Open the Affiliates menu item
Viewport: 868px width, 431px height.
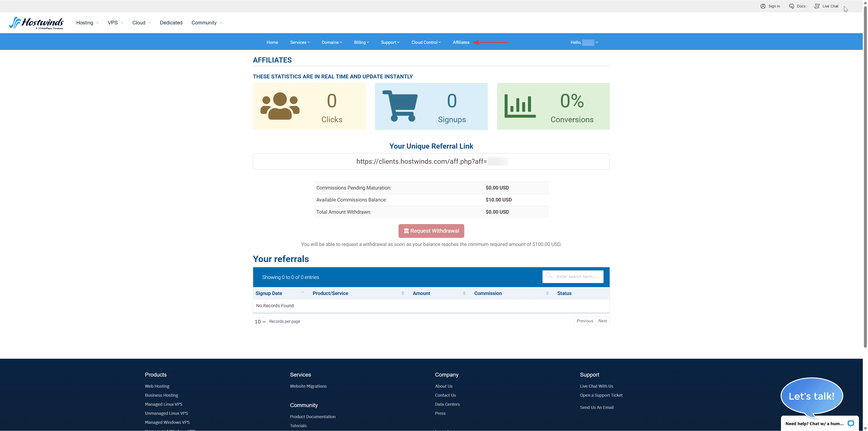461,42
